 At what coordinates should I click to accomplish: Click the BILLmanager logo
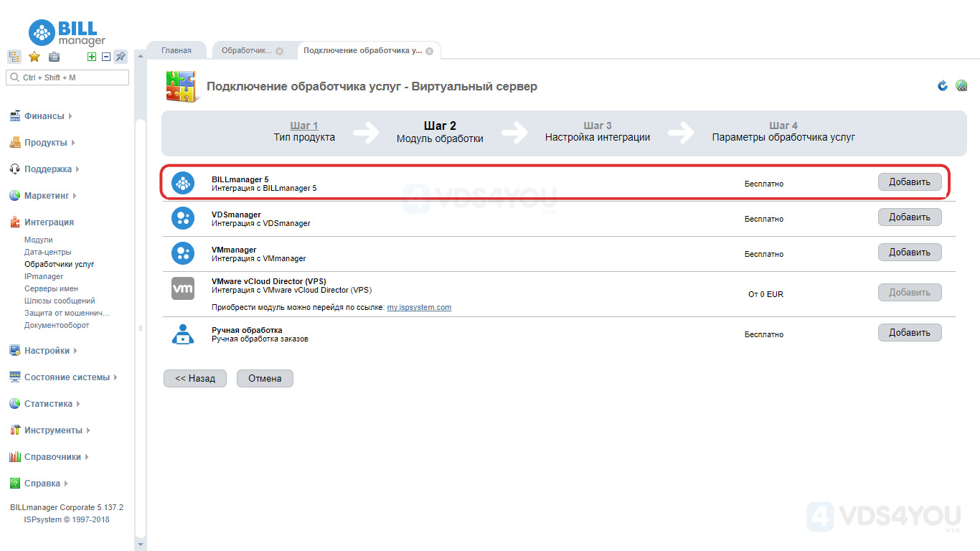(x=67, y=33)
